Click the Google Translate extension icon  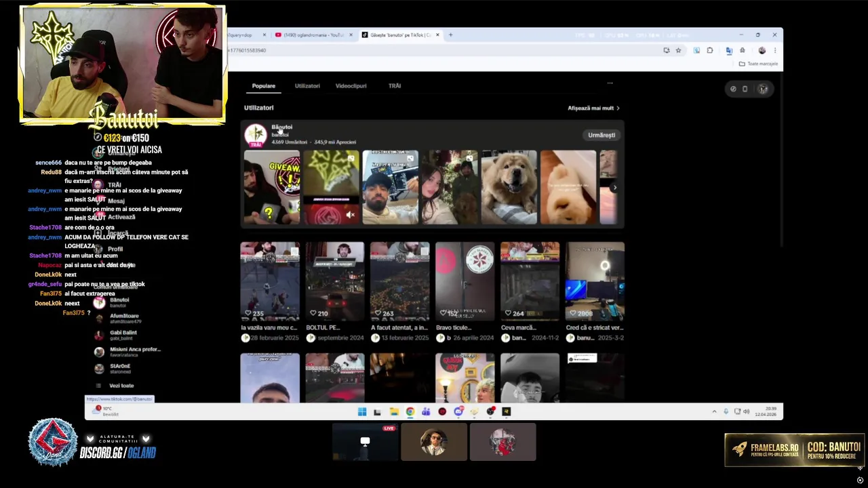[x=729, y=50]
